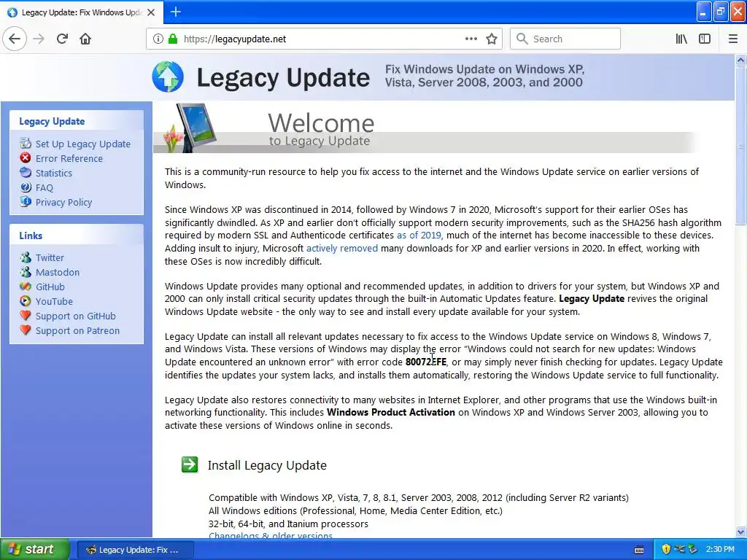Open Changelogs & older versions link

pyautogui.click(x=271, y=536)
